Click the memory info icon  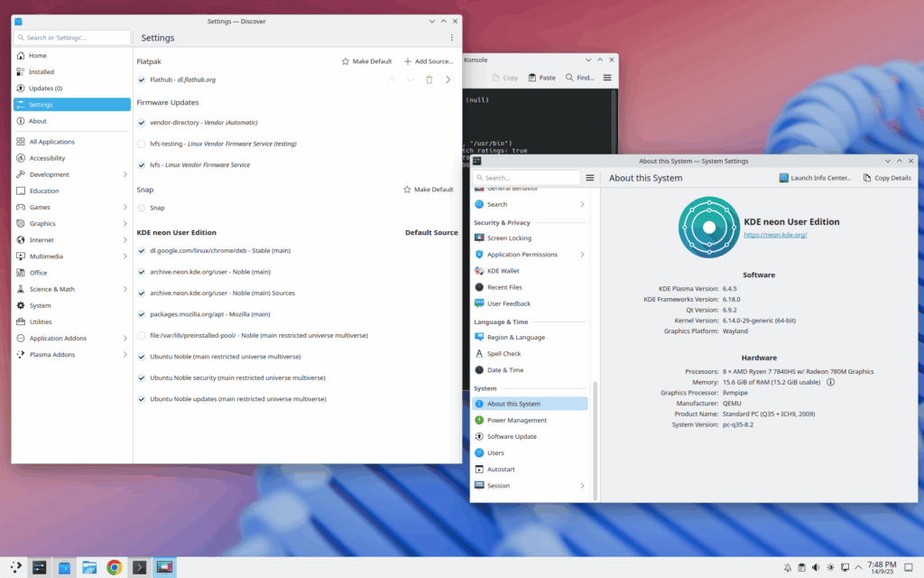(831, 382)
